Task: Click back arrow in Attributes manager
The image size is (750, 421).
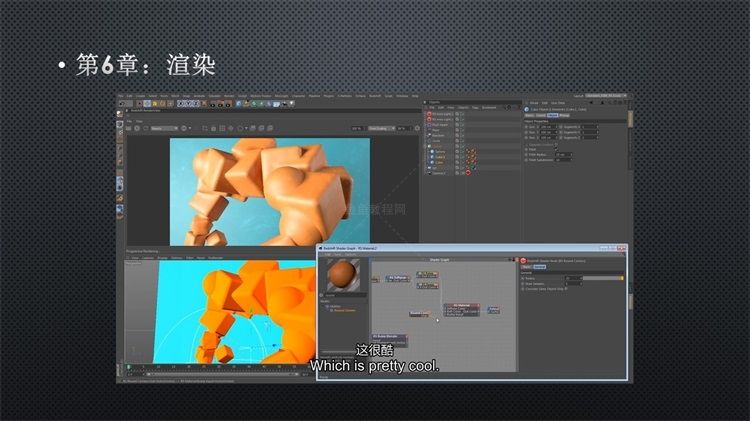Action: [x=591, y=103]
